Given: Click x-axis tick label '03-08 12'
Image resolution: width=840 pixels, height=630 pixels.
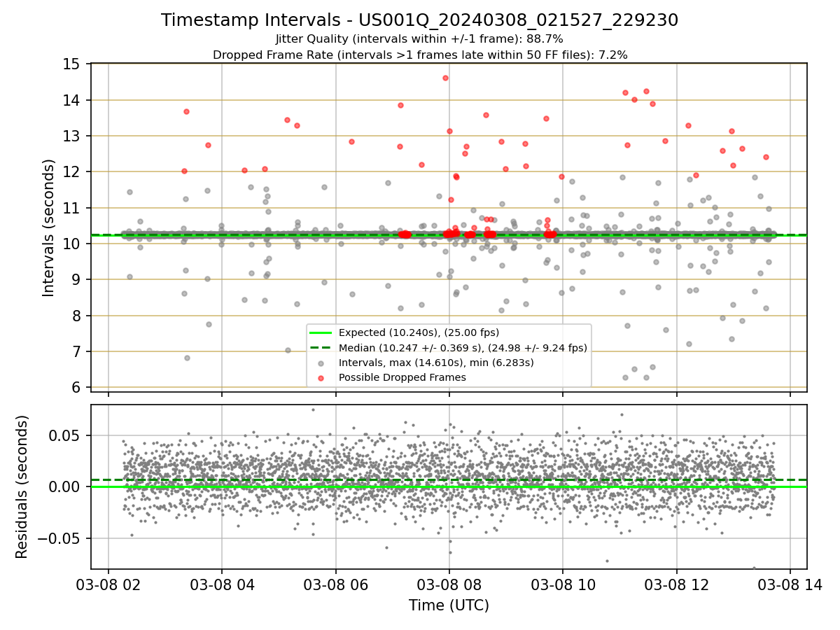Looking at the screenshot, I should [x=676, y=584].
